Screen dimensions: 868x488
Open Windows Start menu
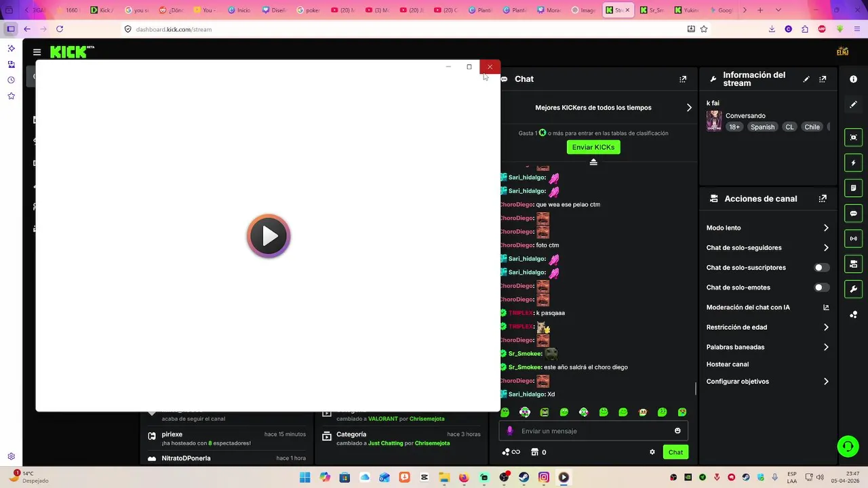(x=305, y=477)
